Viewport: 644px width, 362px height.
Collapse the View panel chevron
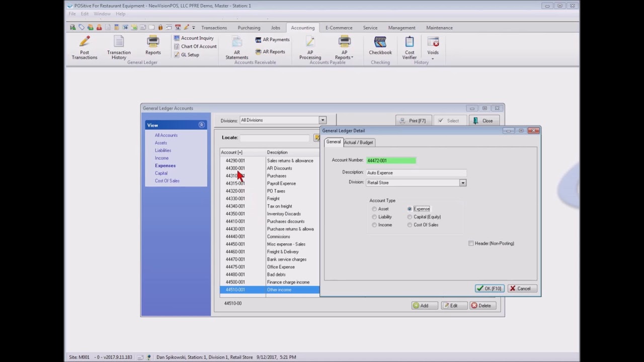[x=201, y=125]
